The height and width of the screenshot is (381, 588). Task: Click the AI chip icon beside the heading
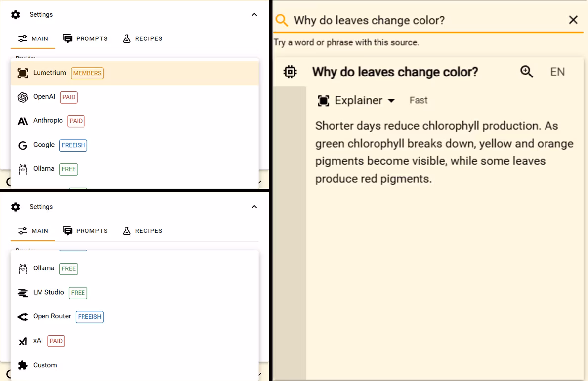click(290, 72)
